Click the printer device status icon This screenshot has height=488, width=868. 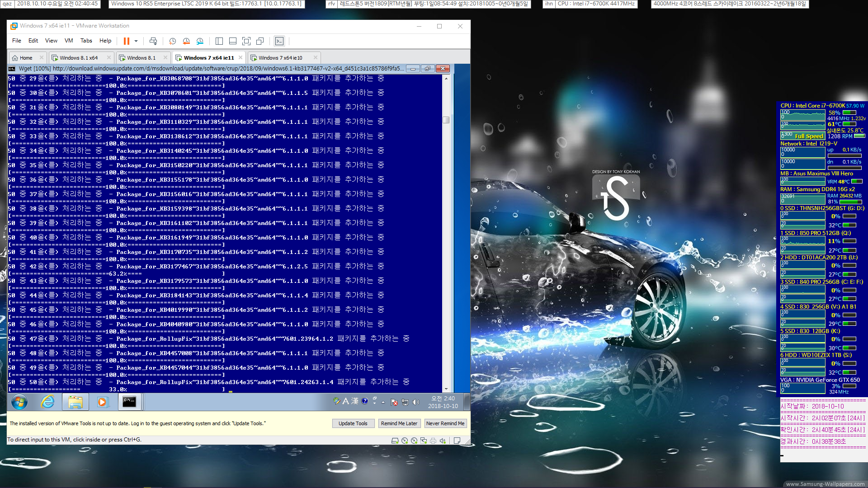[433, 441]
